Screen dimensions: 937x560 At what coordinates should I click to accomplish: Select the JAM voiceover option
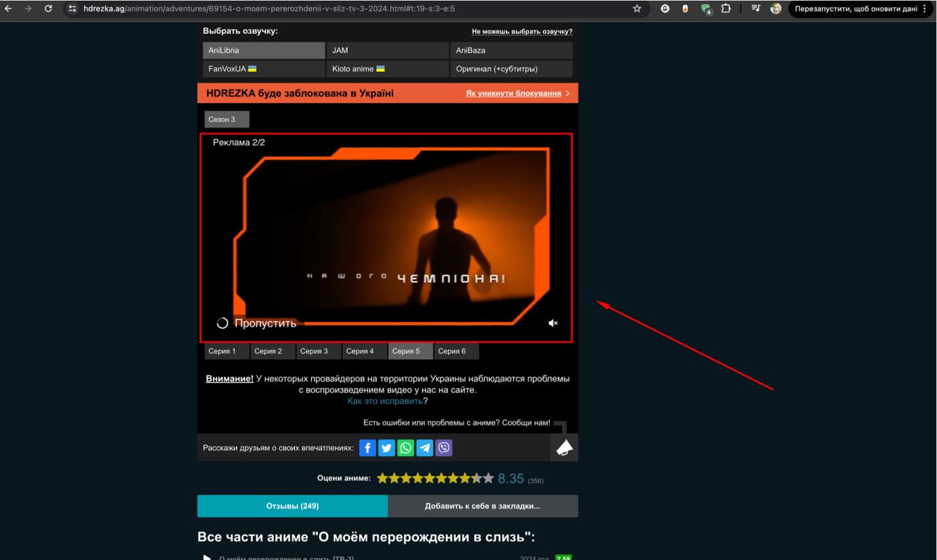click(x=387, y=50)
